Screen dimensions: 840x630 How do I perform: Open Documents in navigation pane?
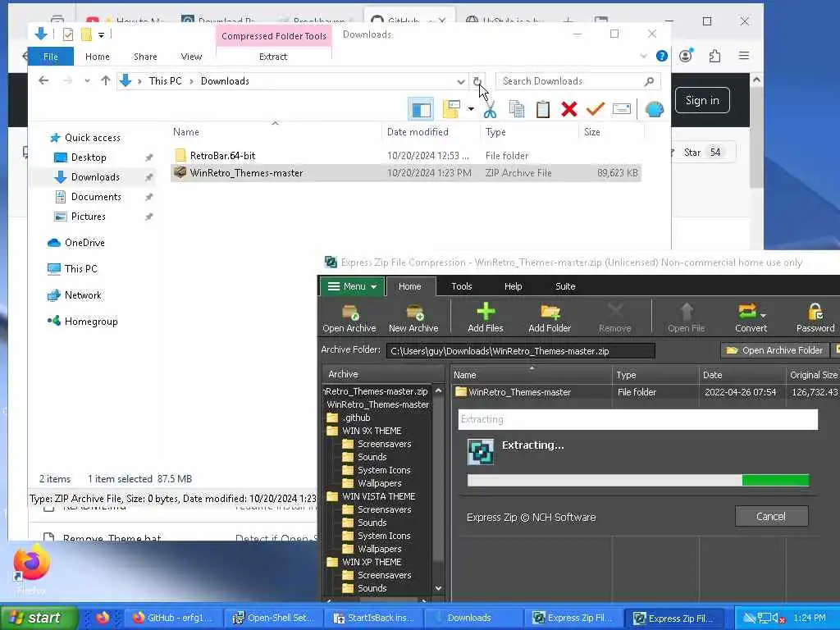96,197
